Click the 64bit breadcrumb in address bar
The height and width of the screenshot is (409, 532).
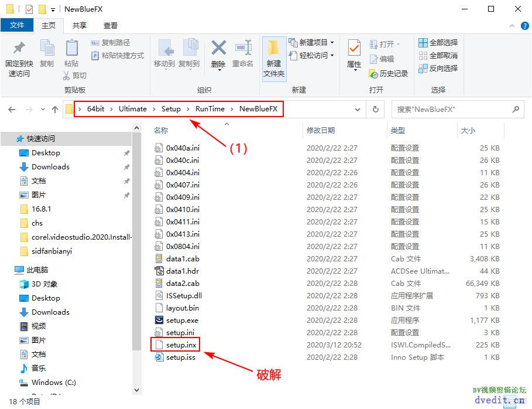[95, 109]
